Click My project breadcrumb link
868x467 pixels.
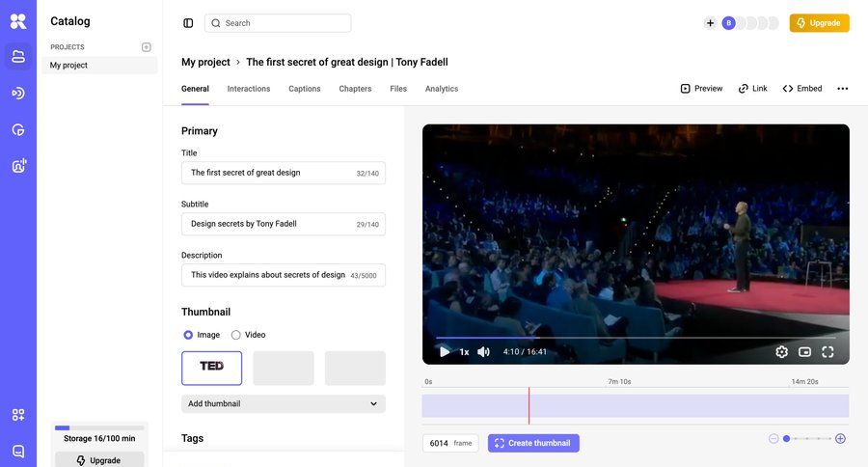(x=205, y=62)
